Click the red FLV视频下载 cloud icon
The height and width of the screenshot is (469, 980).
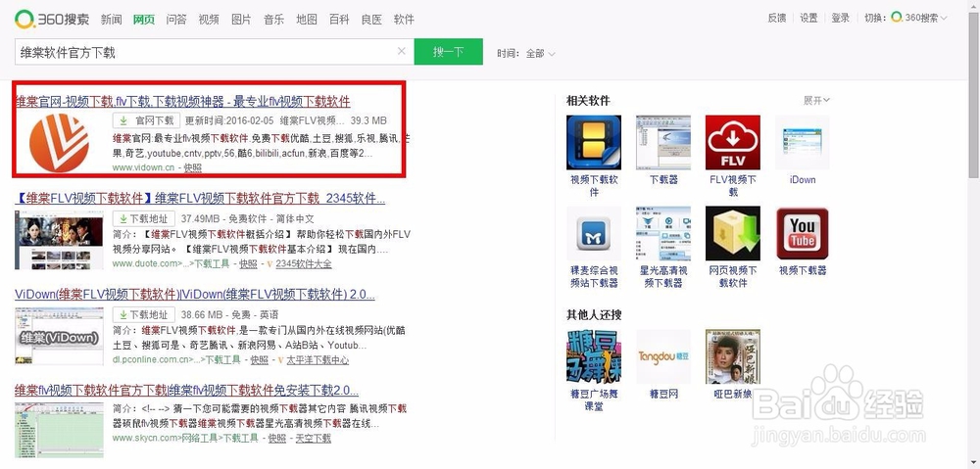click(732, 142)
